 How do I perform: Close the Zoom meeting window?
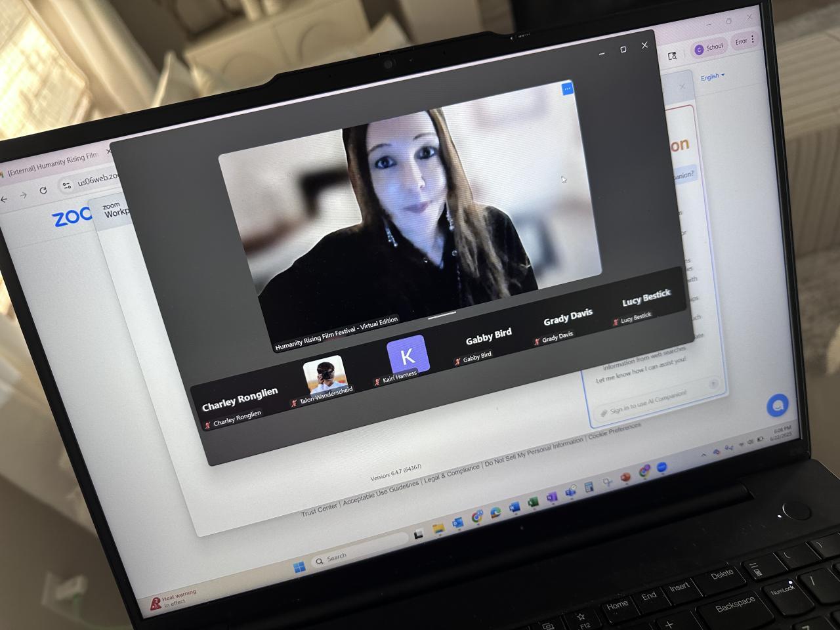coord(644,45)
